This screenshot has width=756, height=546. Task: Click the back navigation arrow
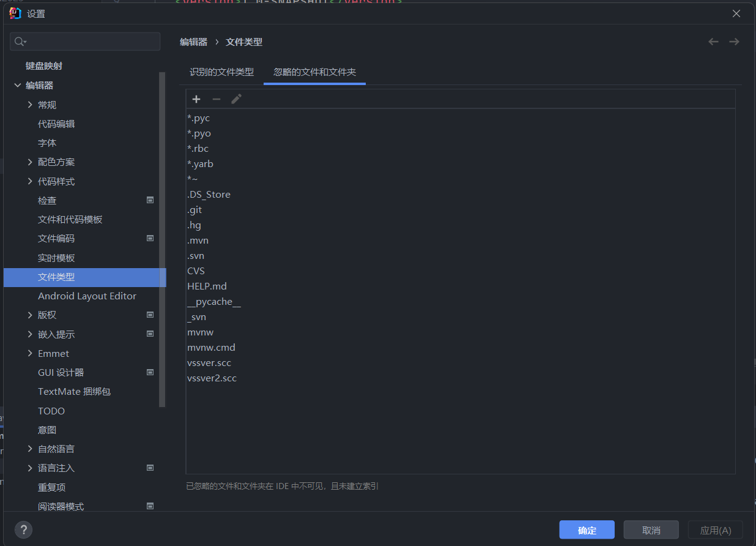(713, 42)
